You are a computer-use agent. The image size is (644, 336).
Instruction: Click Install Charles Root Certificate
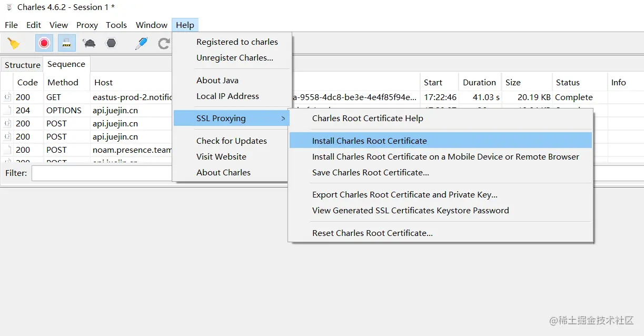click(441, 141)
